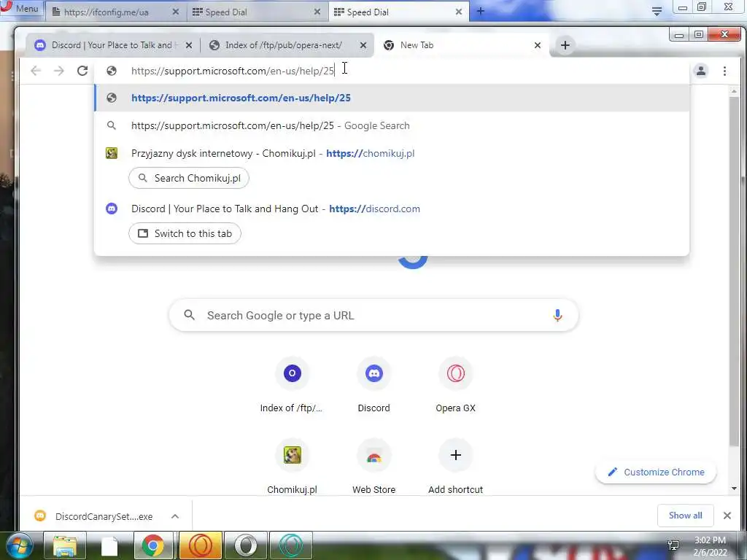Click Chrome back arrow

click(x=36, y=71)
